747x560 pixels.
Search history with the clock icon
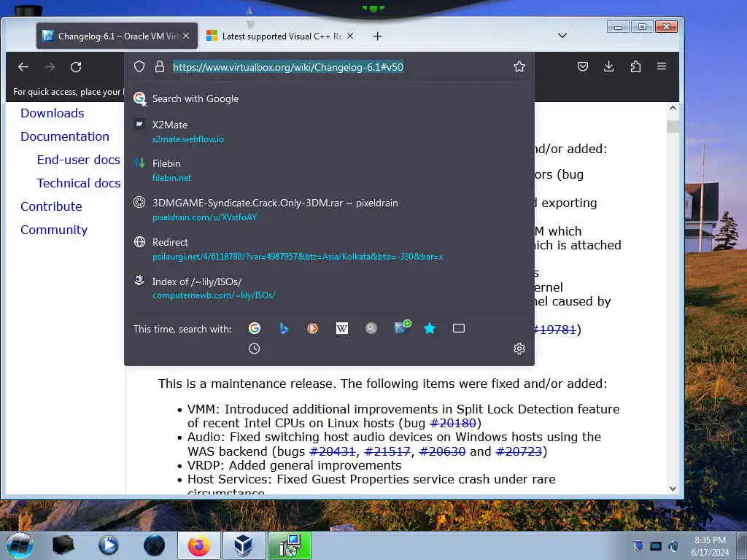click(255, 349)
